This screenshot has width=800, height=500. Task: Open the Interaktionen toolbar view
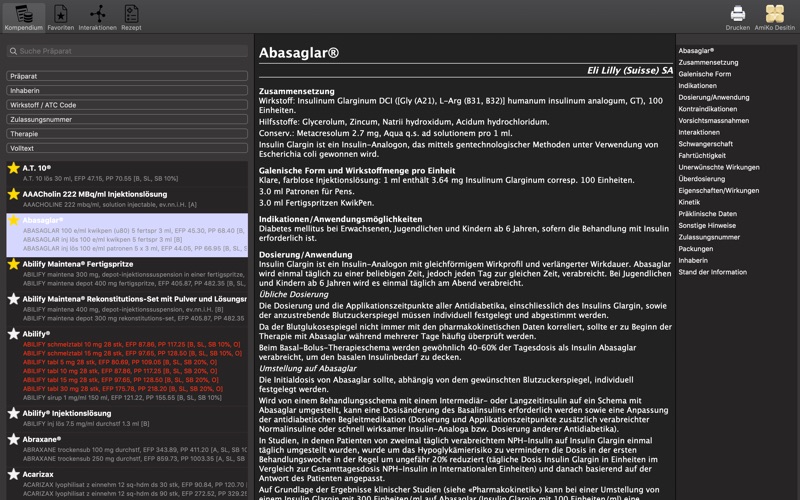[x=97, y=17]
